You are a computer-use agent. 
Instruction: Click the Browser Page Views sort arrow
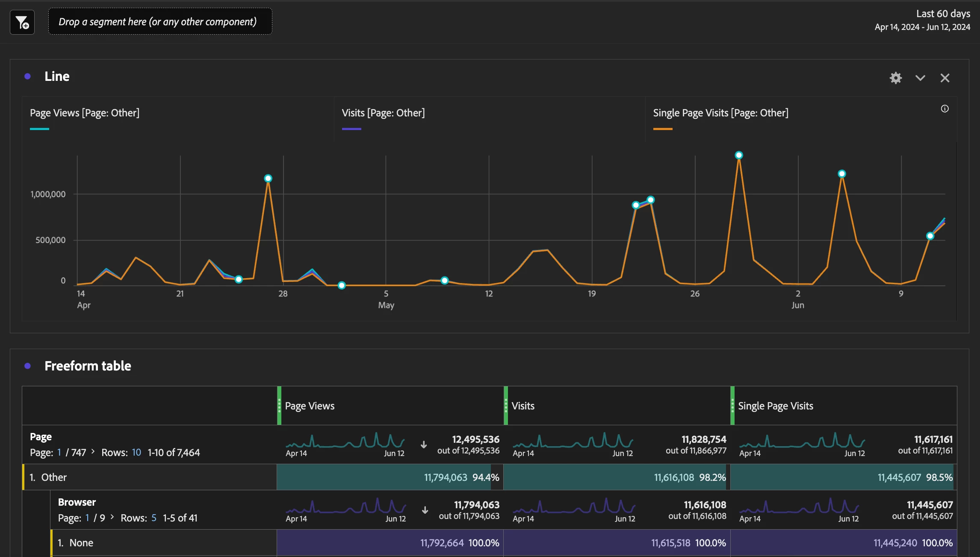click(x=425, y=510)
